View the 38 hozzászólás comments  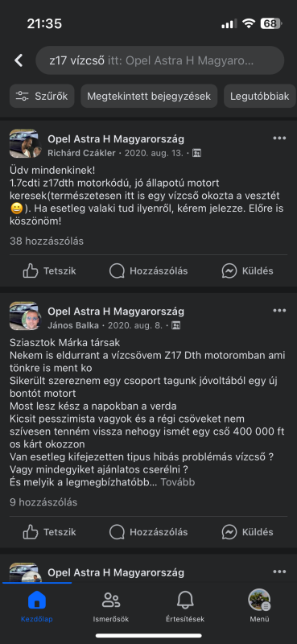coord(47,241)
